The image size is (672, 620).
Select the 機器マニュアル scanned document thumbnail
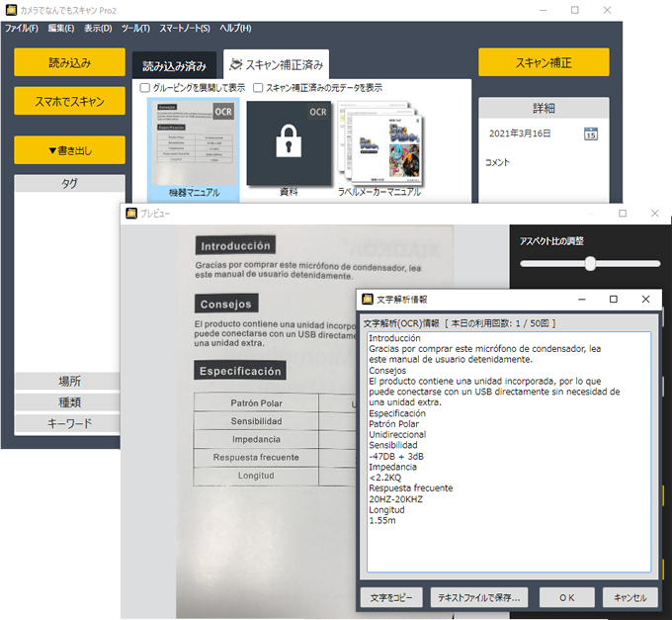click(194, 143)
